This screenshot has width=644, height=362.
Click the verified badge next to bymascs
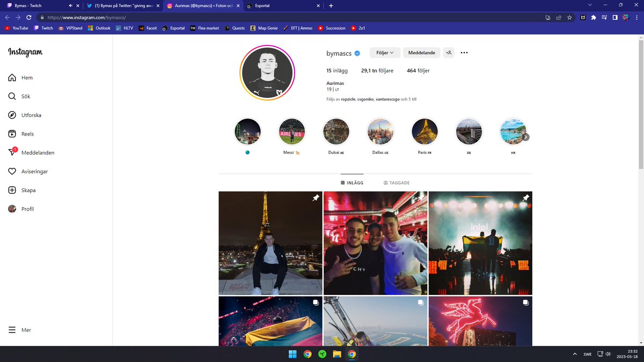(x=357, y=53)
